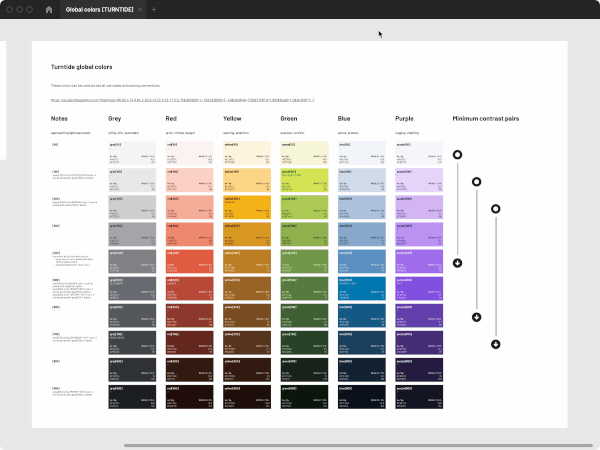Close the Global colors [TURNTIDE] tab
600x450 pixels.
(140, 10)
